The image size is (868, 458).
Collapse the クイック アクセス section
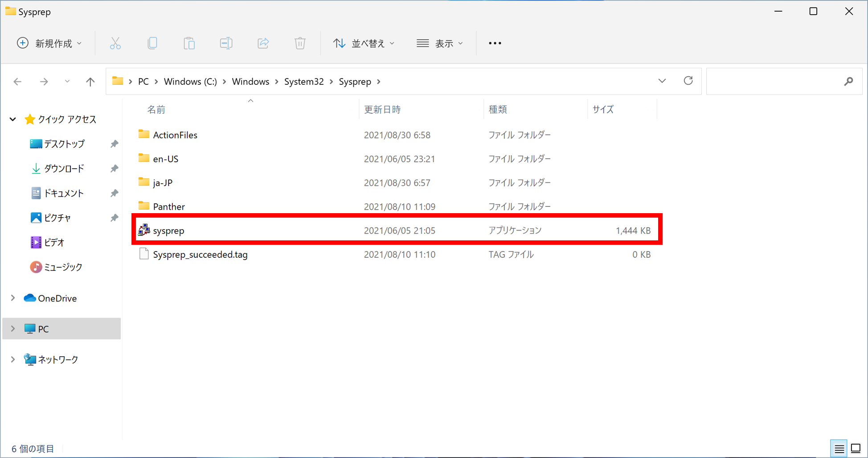tap(13, 119)
